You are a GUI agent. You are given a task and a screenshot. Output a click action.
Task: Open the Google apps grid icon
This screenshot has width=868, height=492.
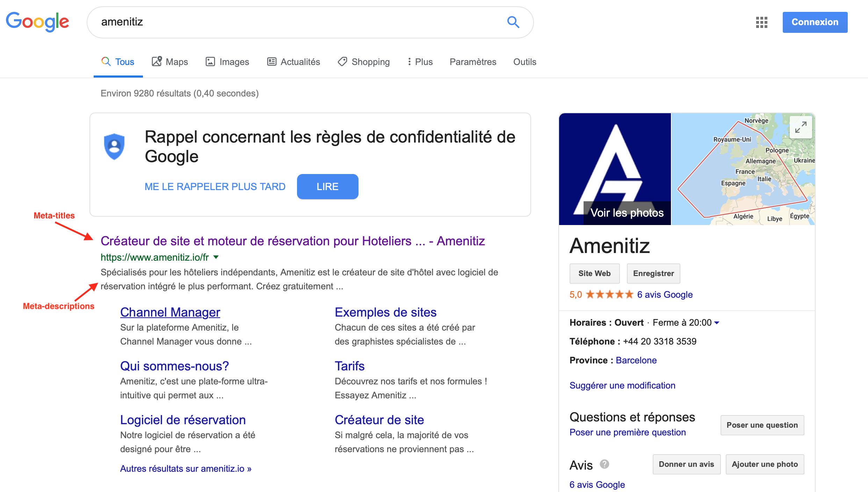[761, 22]
